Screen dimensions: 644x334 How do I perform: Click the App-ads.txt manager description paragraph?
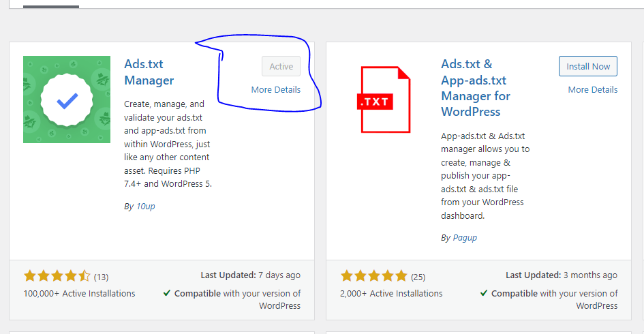click(x=485, y=175)
